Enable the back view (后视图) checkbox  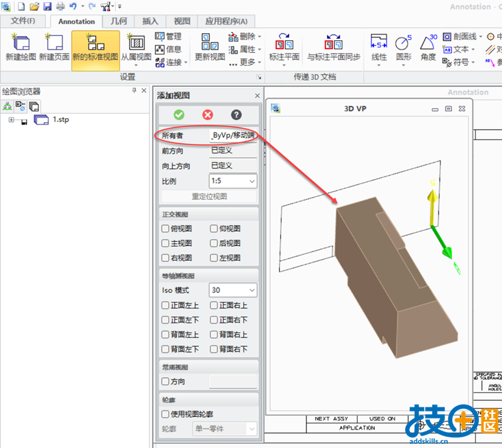pos(214,243)
